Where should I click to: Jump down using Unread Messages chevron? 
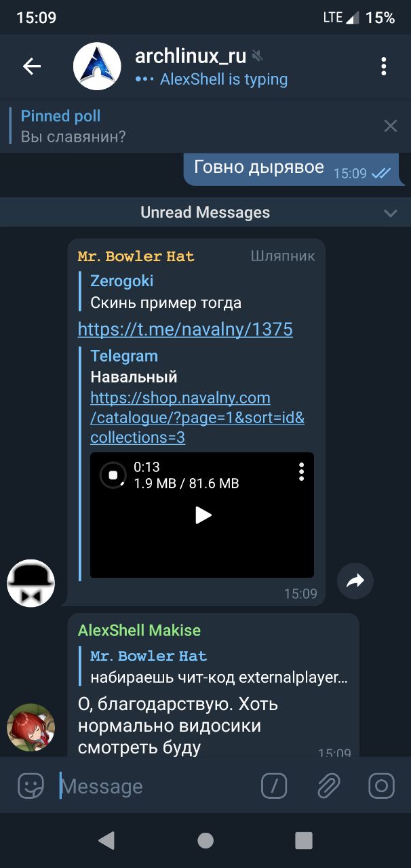(391, 213)
